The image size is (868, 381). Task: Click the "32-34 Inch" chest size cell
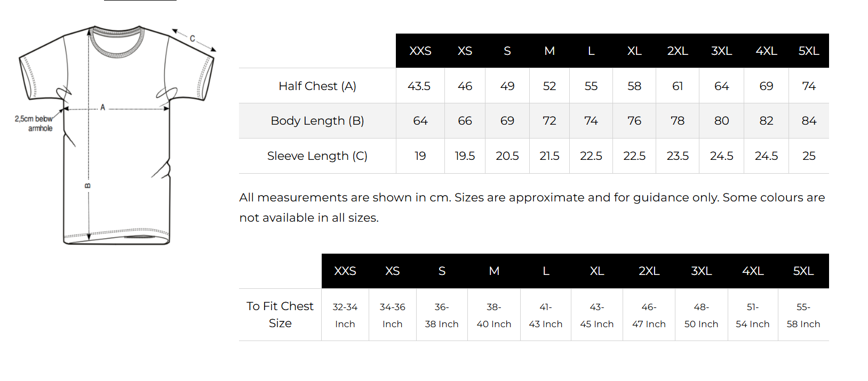[345, 315]
